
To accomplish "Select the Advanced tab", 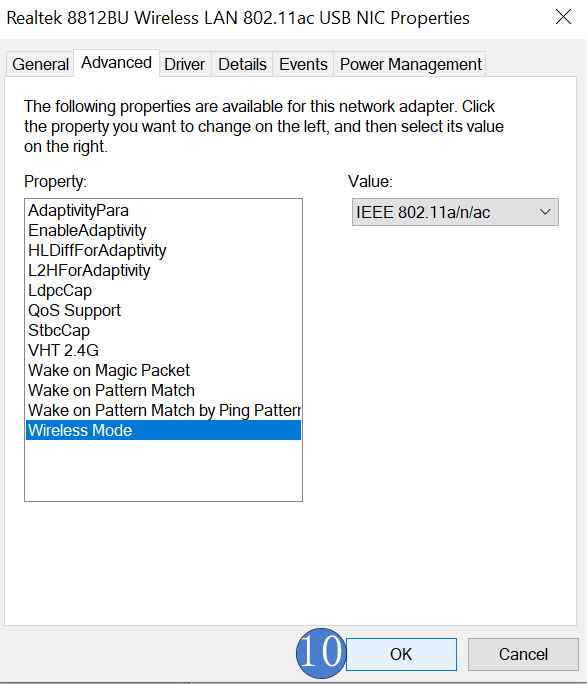I will coord(116,63).
